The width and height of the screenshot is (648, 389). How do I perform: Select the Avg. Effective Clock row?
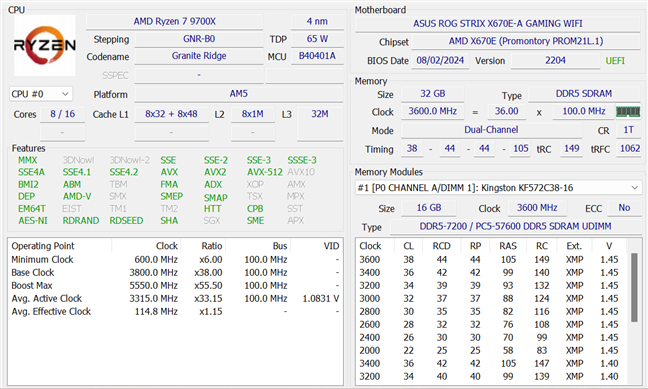click(x=175, y=312)
